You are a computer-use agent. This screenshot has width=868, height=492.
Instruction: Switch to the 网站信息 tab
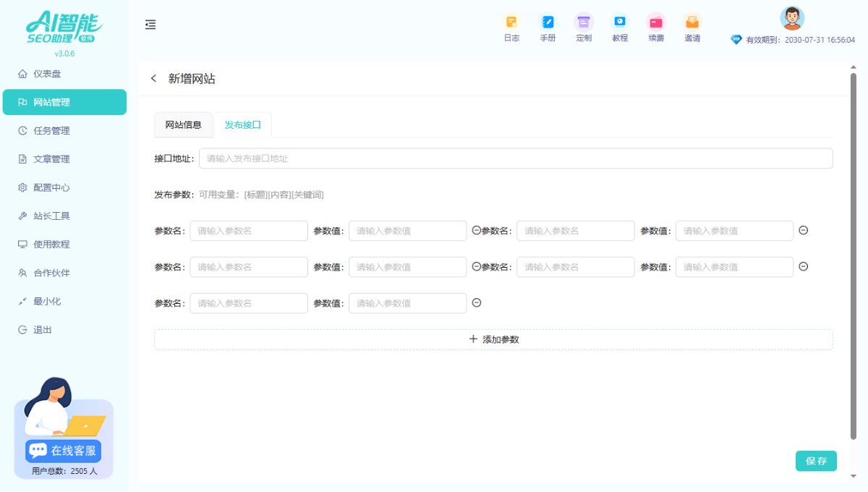click(x=183, y=125)
